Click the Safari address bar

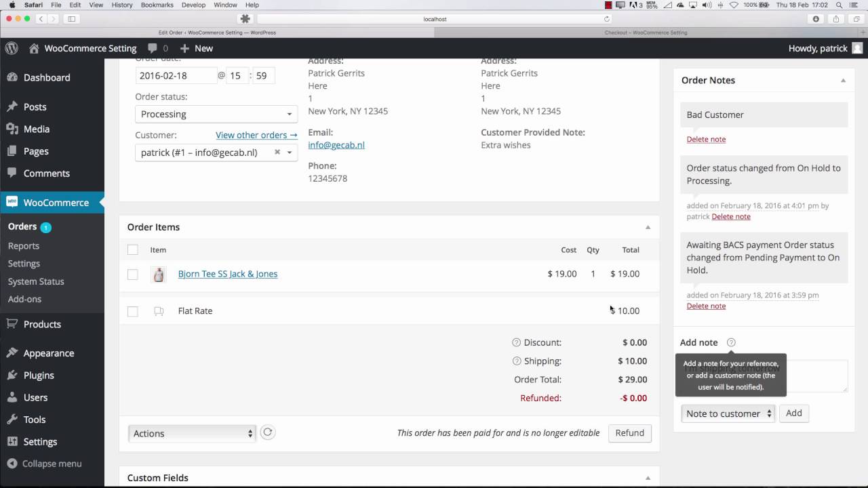click(434, 19)
